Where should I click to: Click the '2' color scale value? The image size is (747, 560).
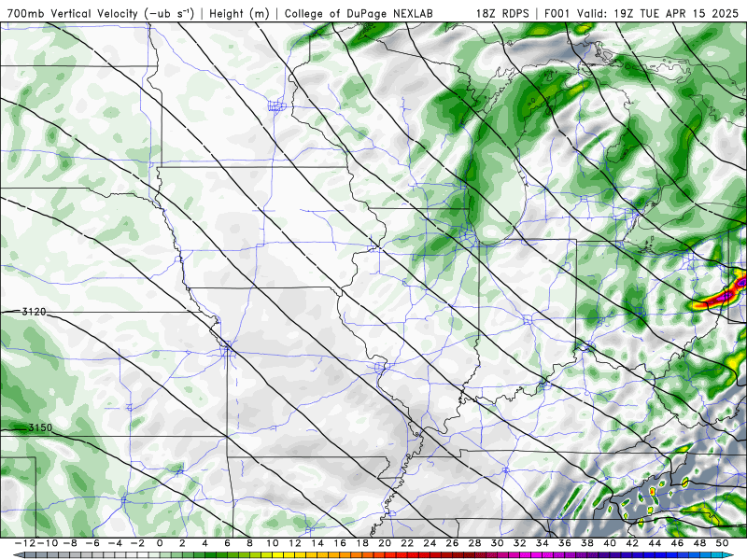(x=182, y=543)
